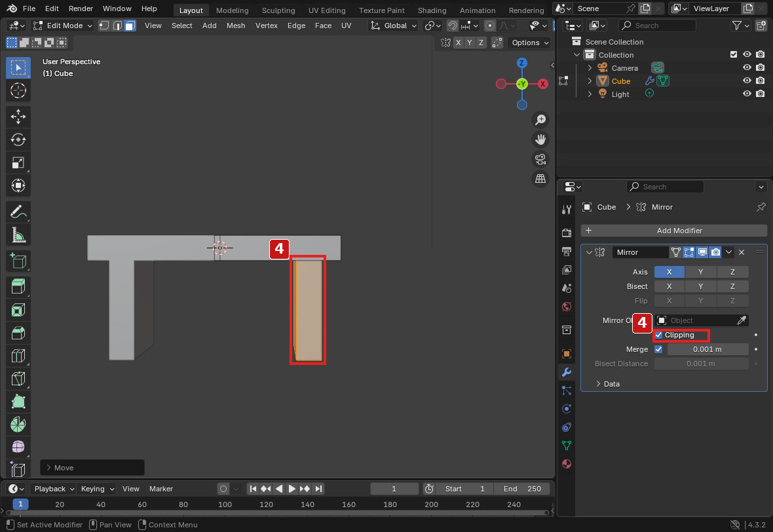Screen dimensions: 773x532
Task: Select the Loop Cut tool
Action: point(18,356)
